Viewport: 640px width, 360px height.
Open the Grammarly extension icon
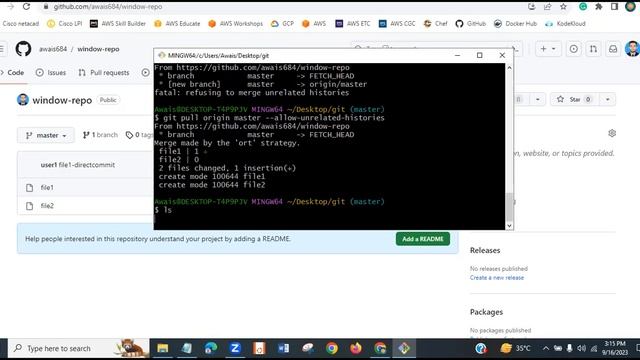tap(583, 7)
